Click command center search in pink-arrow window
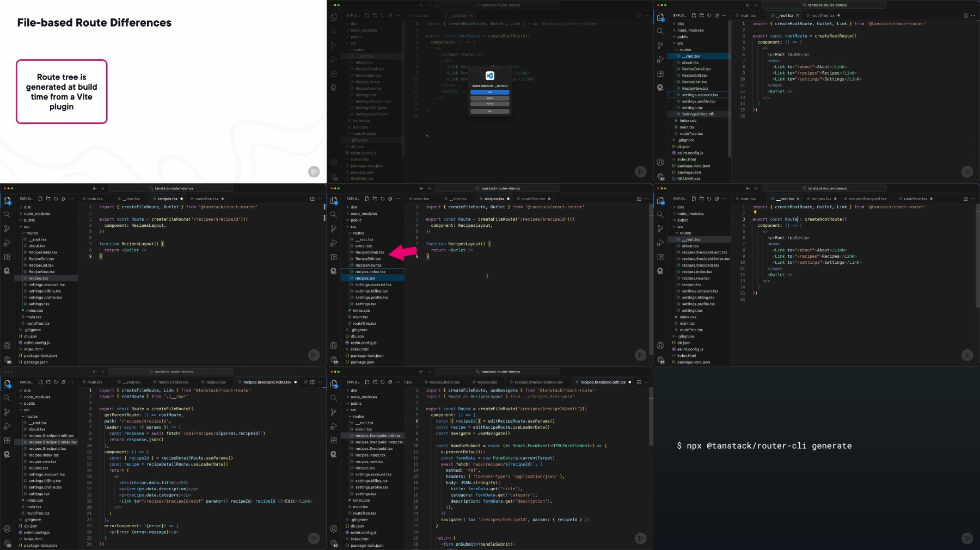The width and height of the screenshot is (980, 550). pos(498,188)
